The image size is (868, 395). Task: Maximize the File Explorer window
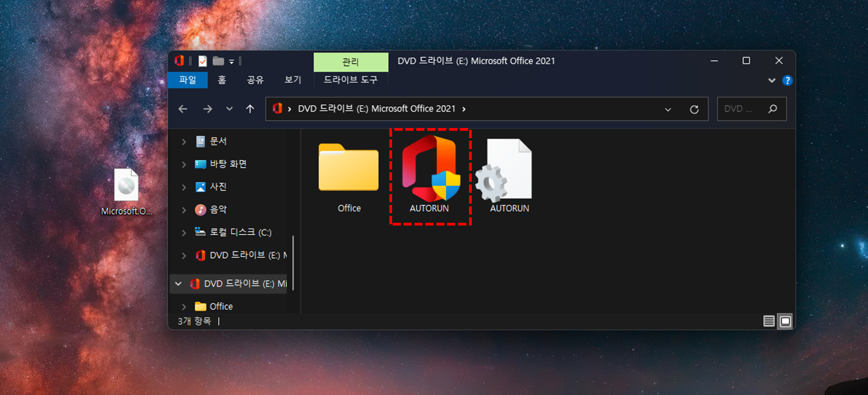[x=746, y=61]
